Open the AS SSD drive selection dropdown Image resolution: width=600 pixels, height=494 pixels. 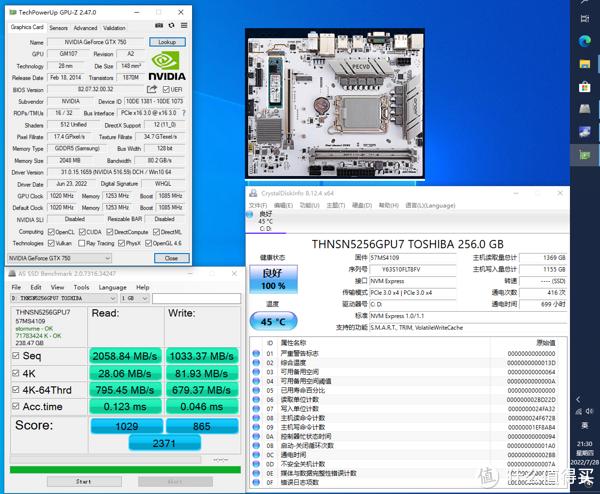coord(64,298)
